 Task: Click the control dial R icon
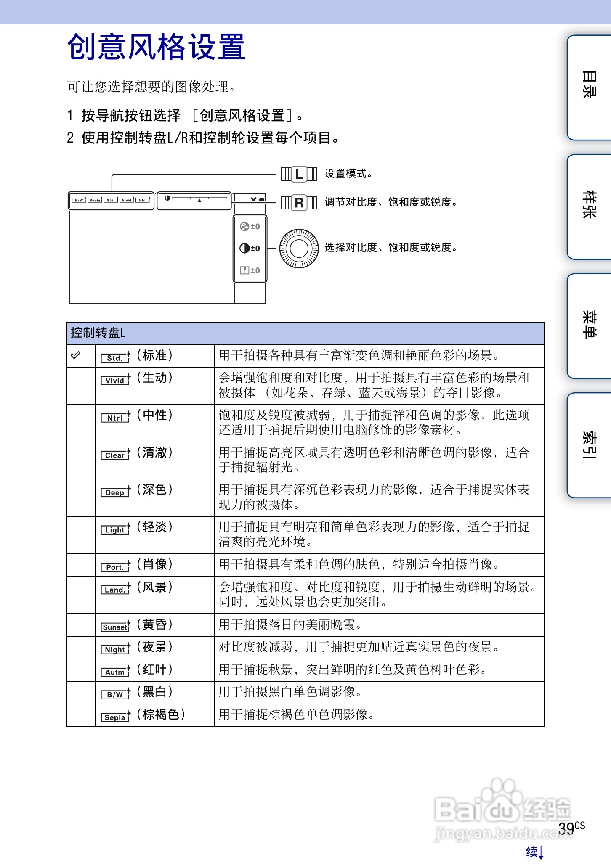(299, 203)
